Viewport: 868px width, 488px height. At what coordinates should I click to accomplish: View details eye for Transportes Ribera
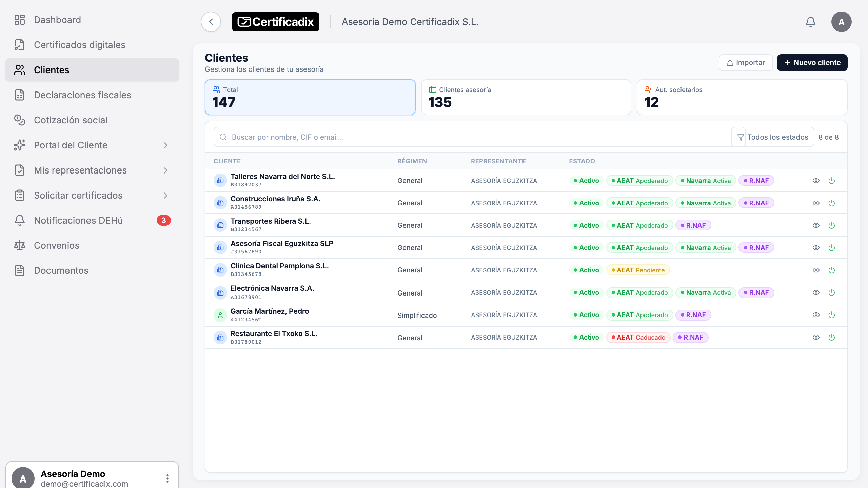[x=816, y=225]
